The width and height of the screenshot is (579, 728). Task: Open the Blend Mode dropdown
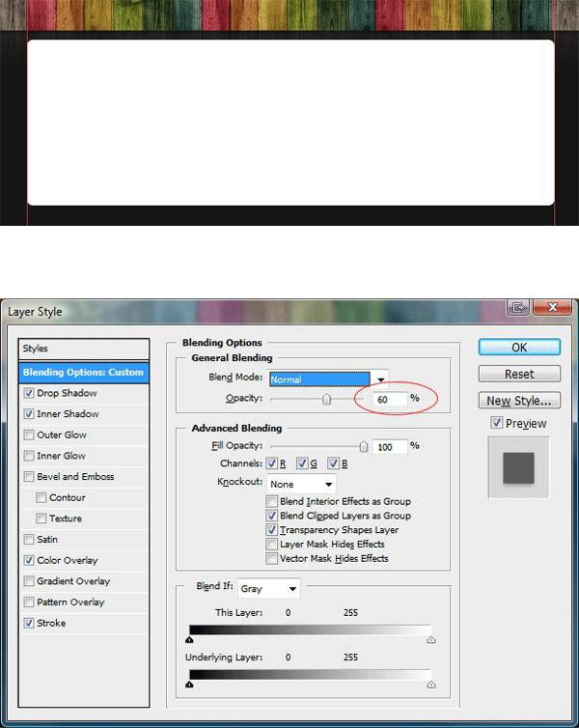coord(328,379)
